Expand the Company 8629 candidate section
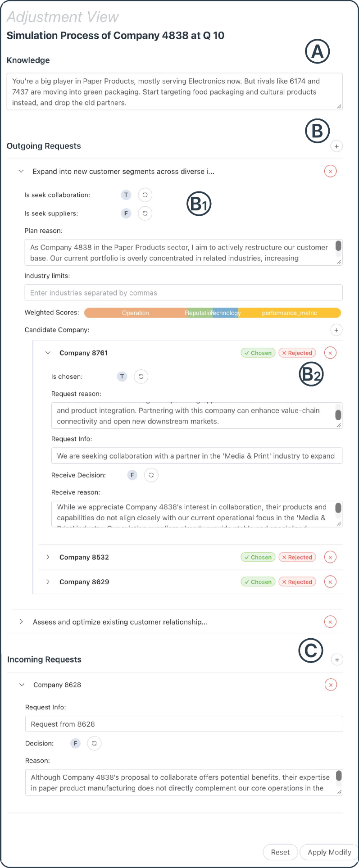The image size is (359, 868). 48,582
